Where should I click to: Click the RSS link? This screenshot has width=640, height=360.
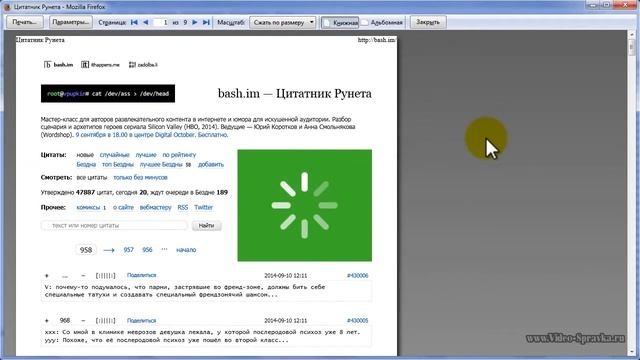point(182,207)
